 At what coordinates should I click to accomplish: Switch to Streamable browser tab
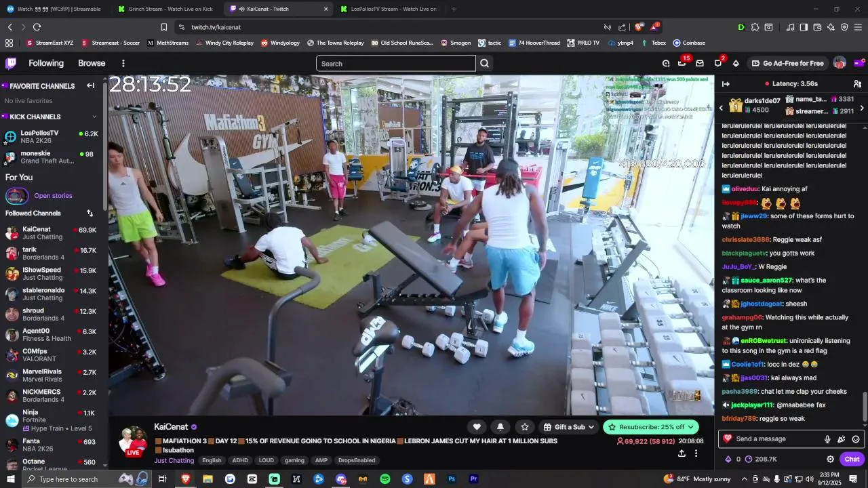pos(55,9)
